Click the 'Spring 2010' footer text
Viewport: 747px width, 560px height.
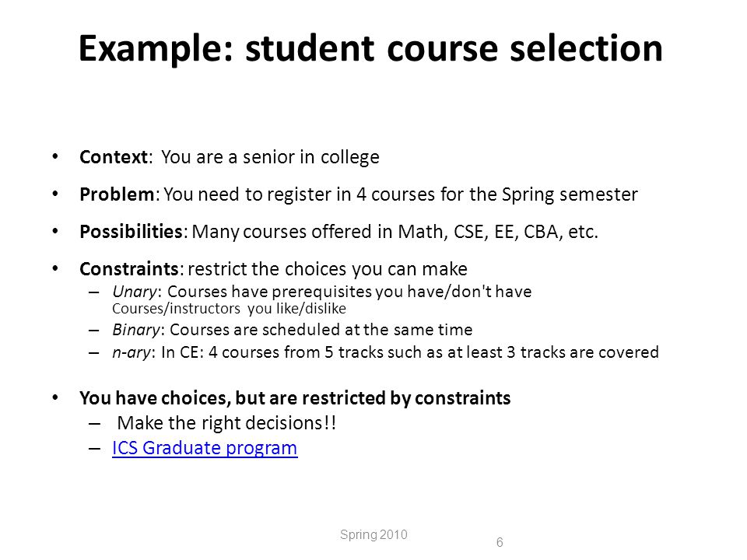pyautogui.click(x=374, y=535)
